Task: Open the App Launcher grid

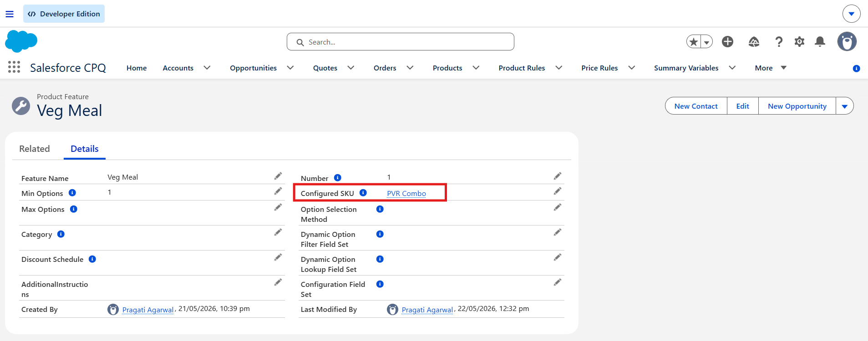Action: tap(14, 67)
